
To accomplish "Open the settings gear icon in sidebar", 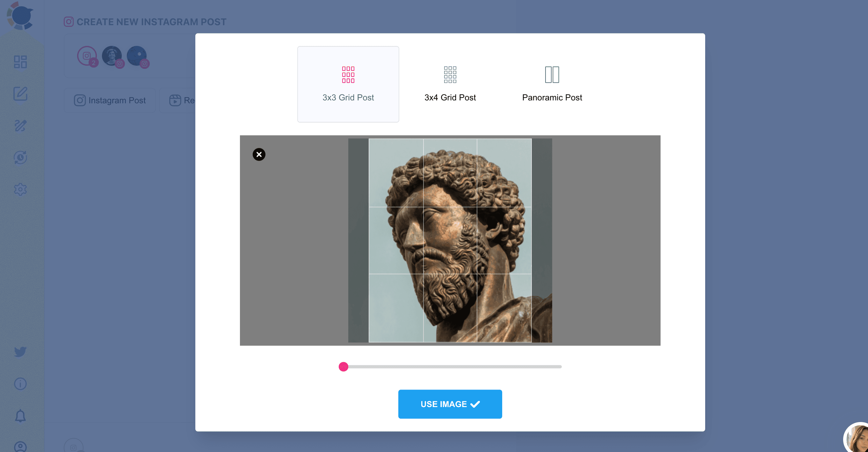I will [x=20, y=189].
